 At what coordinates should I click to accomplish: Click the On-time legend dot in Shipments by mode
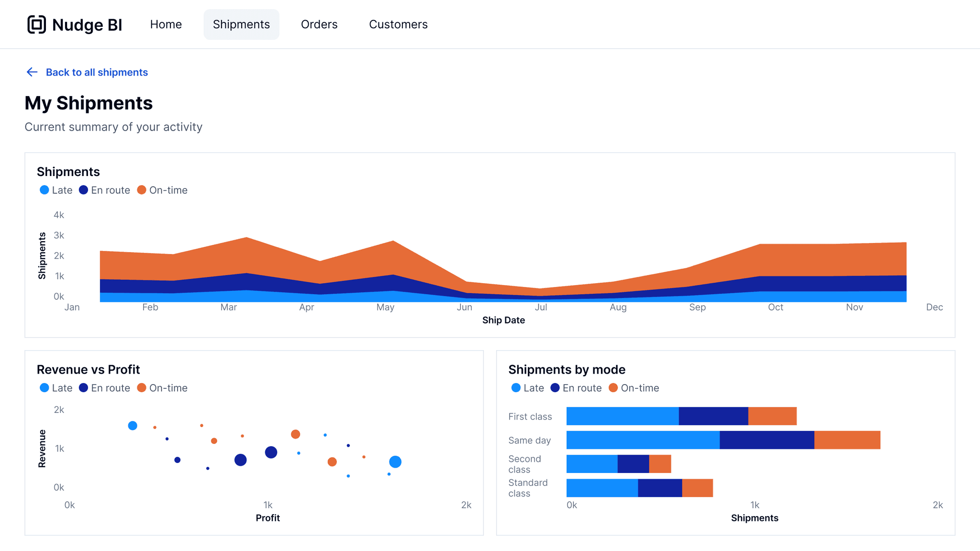(x=613, y=388)
